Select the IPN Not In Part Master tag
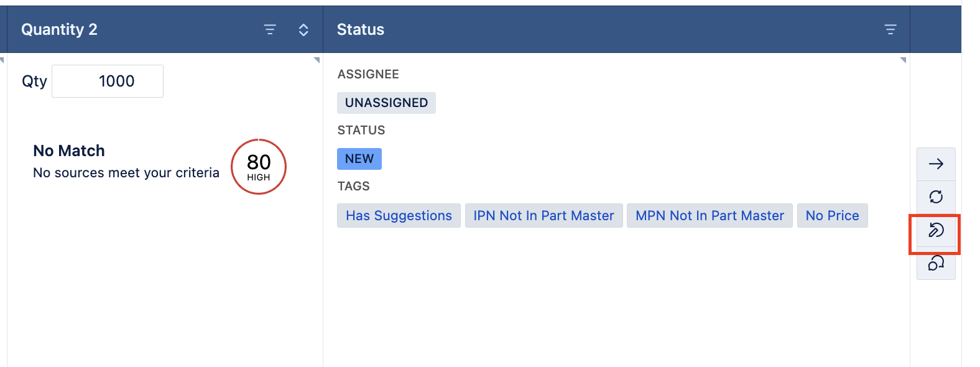The image size is (980, 367). (x=543, y=216)
